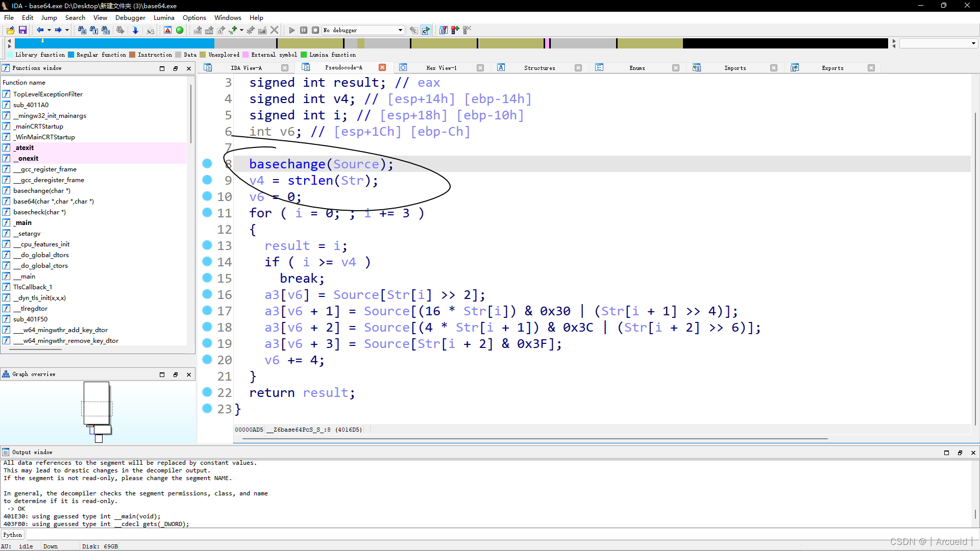Toggle the breakpoint dot on line 16
980x551 pixels.
pyautogui.click(x=207, y=294)
